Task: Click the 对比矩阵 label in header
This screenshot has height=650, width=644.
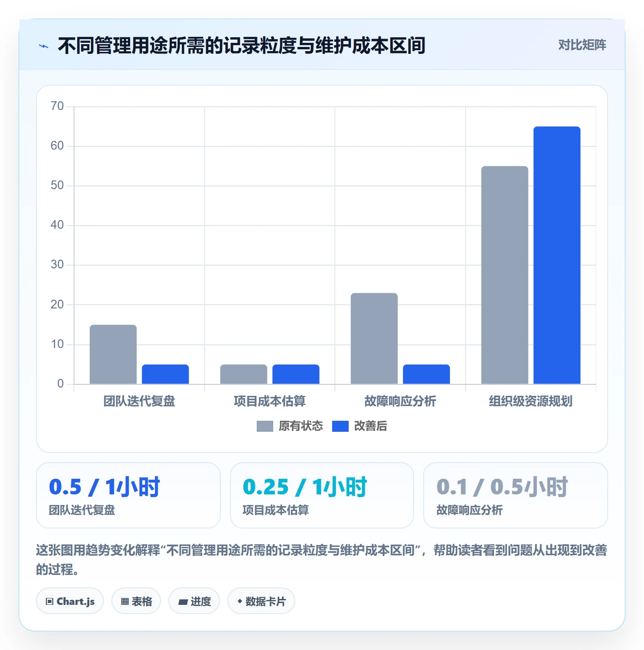Action: 582,45
